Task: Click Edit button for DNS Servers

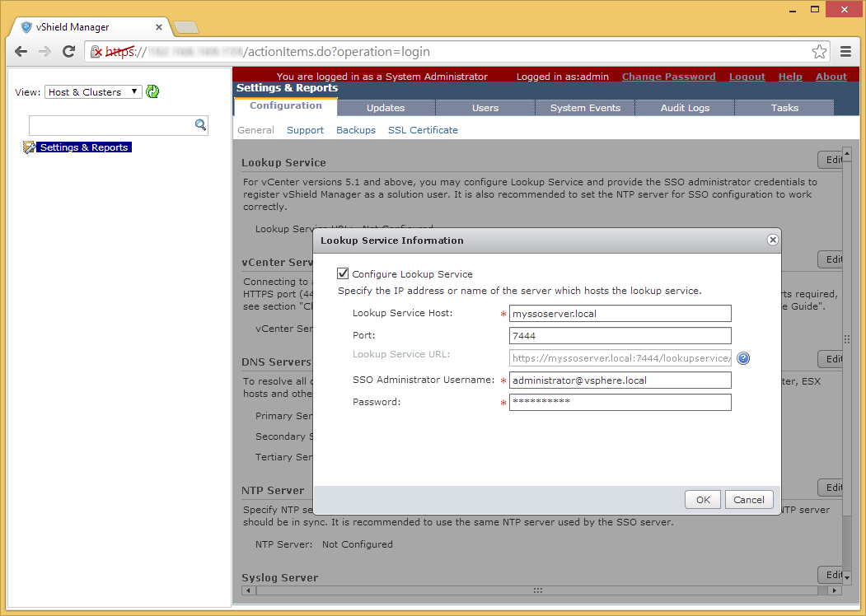Action: (x=830, y=359)
